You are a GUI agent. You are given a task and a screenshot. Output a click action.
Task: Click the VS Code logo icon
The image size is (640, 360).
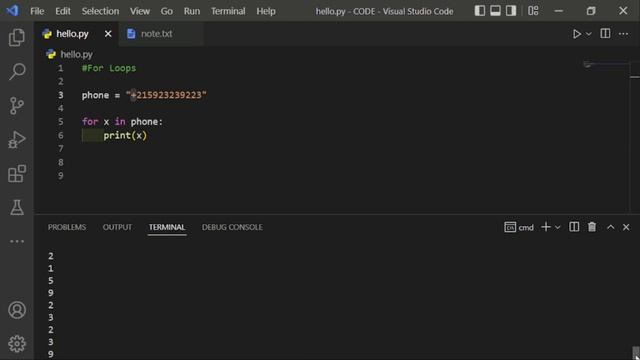tap(12, 11)
